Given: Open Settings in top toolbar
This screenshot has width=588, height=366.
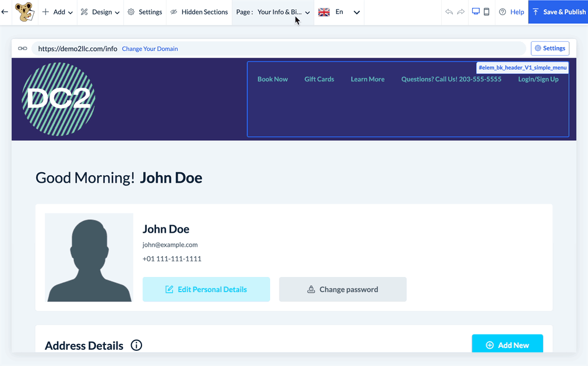Looking at the screenshot, I should 145,12.
